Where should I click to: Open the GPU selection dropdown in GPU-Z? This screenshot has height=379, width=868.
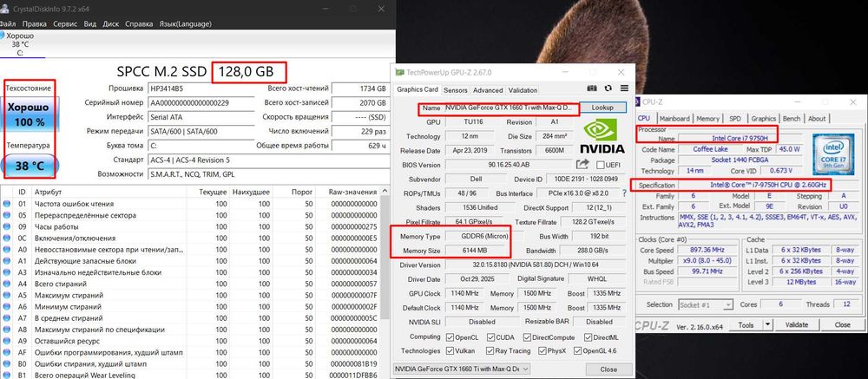click(x=462, y=369)
